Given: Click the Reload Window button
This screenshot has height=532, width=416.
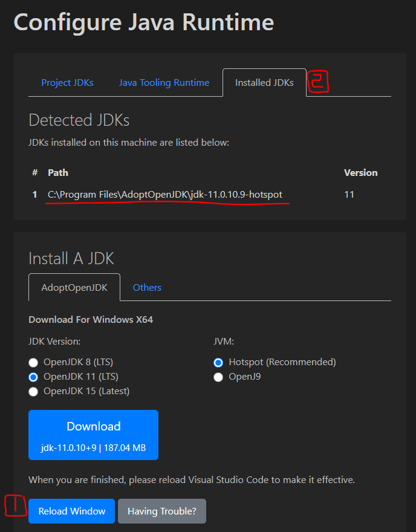Looking at the screenshot, I should pos(71,511).
